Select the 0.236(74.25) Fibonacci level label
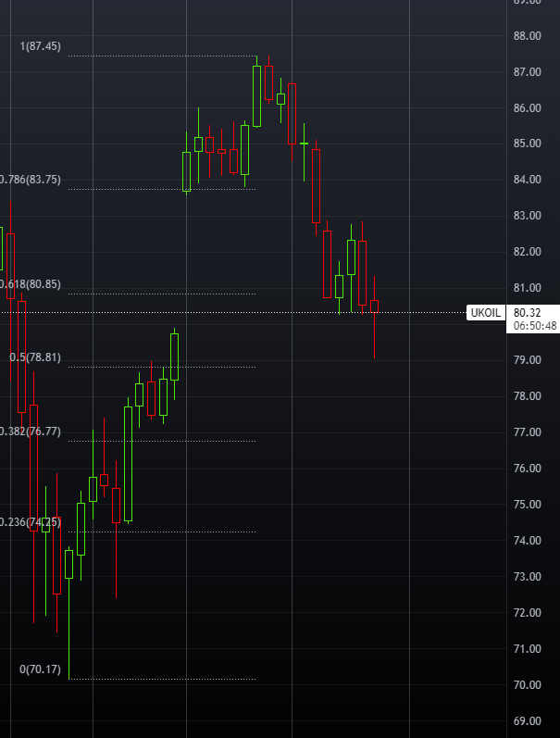 point(31,522)
